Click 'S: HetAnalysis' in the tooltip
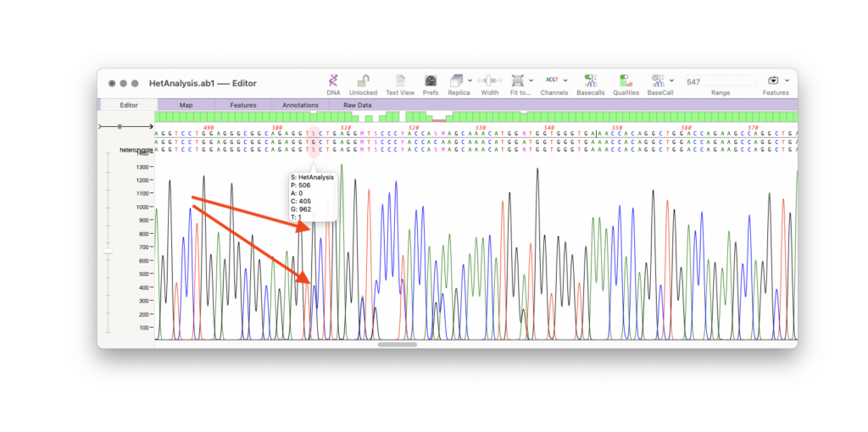The width and height of the screenshot is (868, 432). coord(312,177)
